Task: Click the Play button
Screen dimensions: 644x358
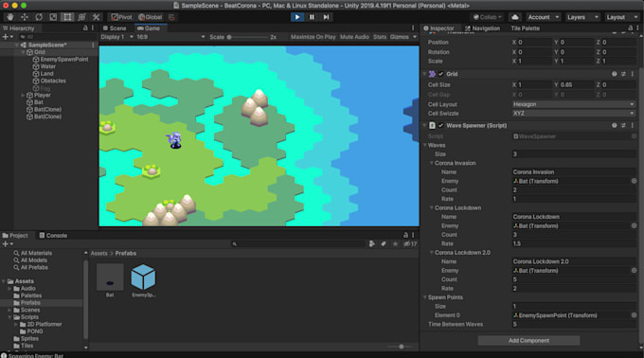Action: [297, 17]
